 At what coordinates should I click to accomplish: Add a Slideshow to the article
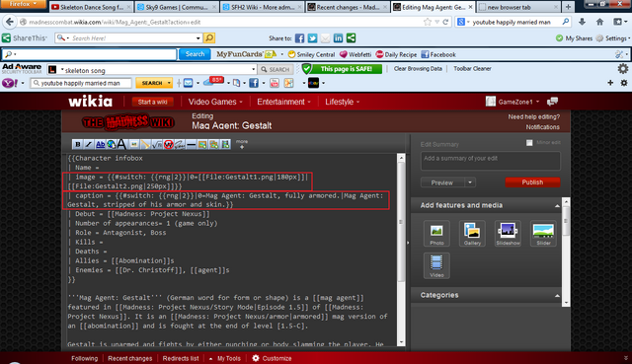click(508, 233)
